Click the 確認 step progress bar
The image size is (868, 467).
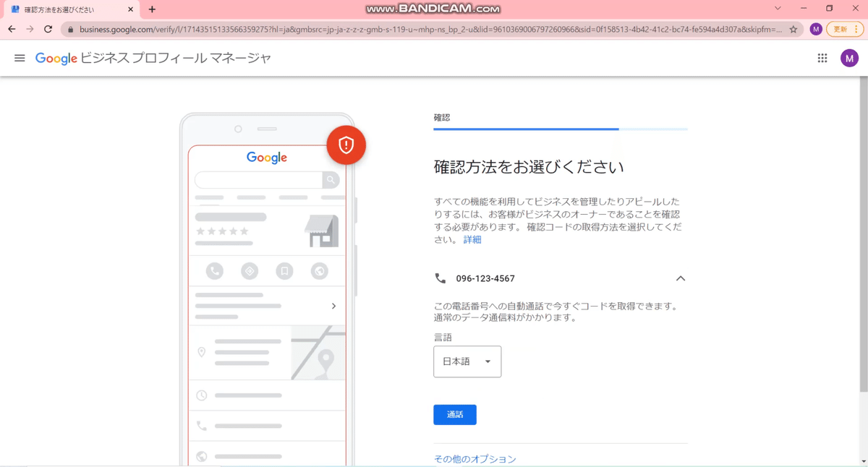click(561, 129)
